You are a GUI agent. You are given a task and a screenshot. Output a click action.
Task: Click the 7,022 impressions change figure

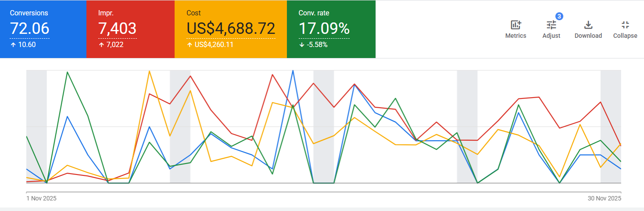[x=116, y=45]
